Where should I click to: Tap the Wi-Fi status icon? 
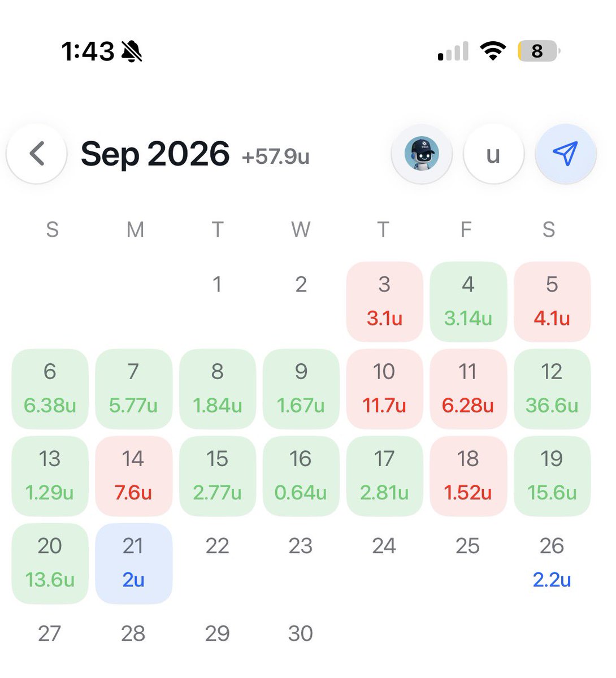click(493, 51)
